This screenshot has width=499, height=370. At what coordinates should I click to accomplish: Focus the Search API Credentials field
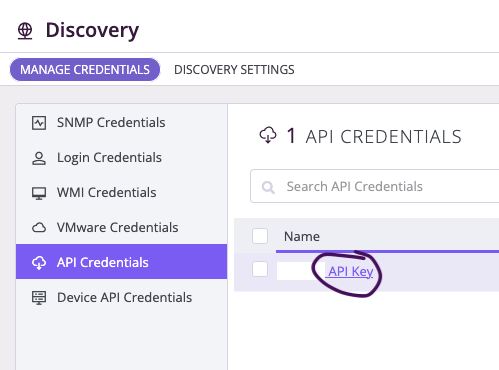(x=375, y=186)
